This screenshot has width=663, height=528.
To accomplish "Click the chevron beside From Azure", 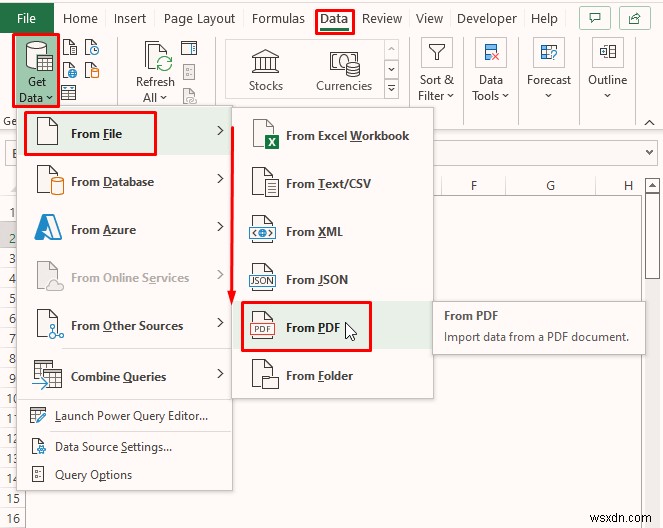I will coord(220,227).
